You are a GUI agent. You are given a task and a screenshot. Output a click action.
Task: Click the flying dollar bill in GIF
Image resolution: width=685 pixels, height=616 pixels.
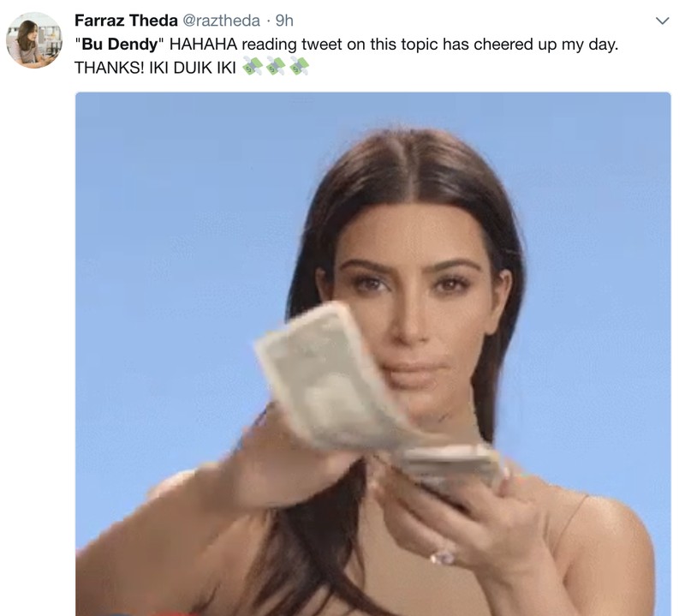tap(334, 377)
